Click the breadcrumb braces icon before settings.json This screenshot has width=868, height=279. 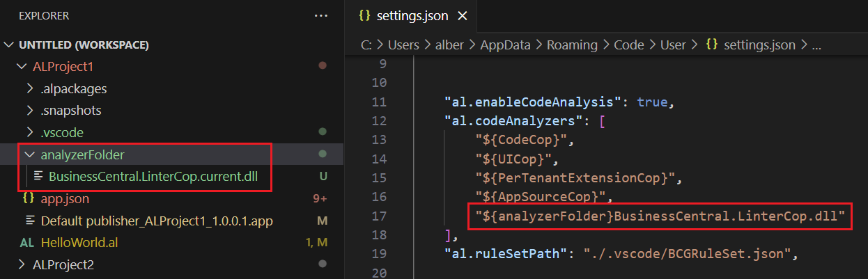click(x=711, y=45)
